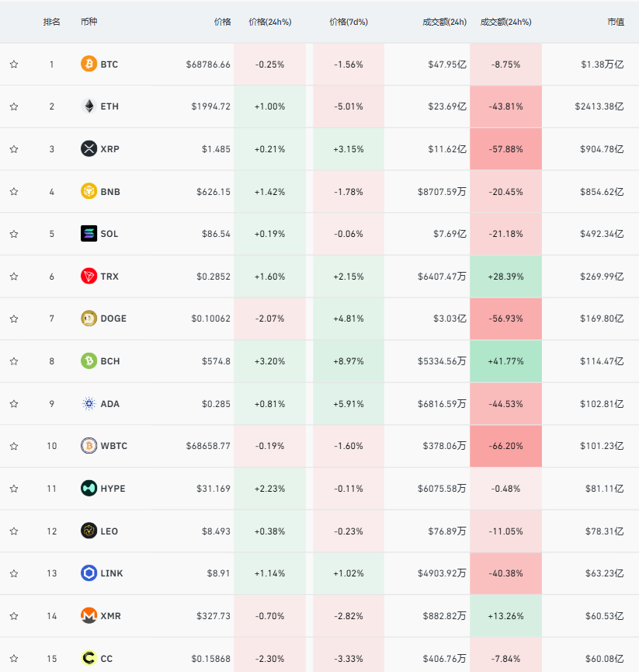The image size is (639, 672).
Task: Click the XRP coin icon
Action: (89, 149)
